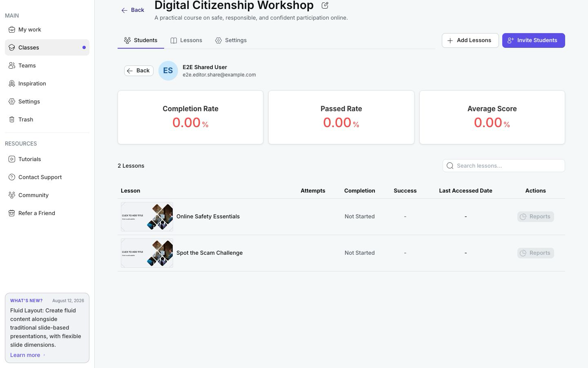Switch to the Students tab
Screen dimensions: 588x368
(141, 40)
